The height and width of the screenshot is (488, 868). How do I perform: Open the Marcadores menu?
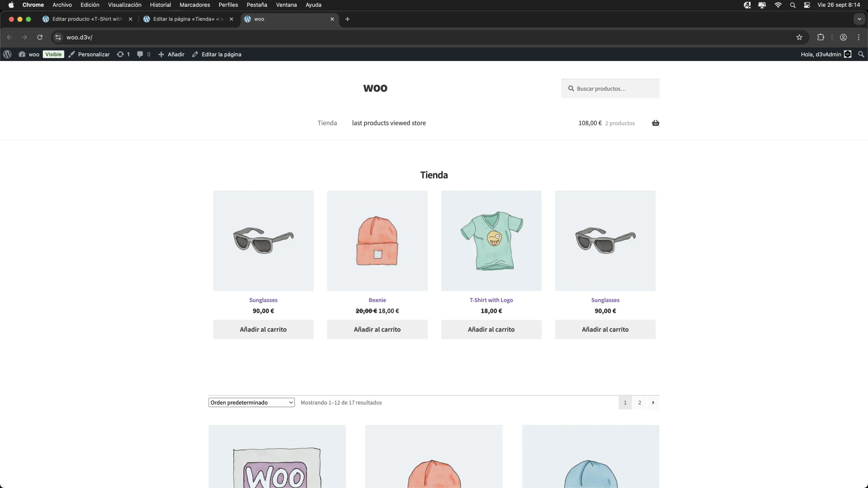195,5
